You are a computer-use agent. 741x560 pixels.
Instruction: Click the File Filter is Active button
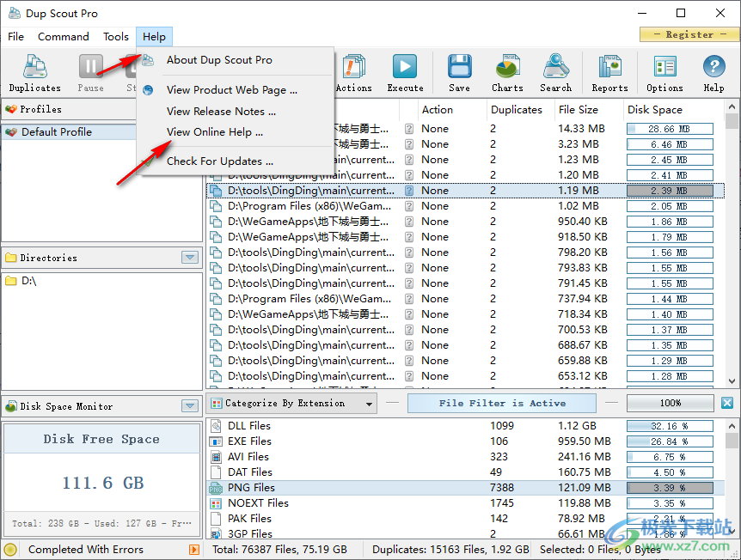coord(501,403)
